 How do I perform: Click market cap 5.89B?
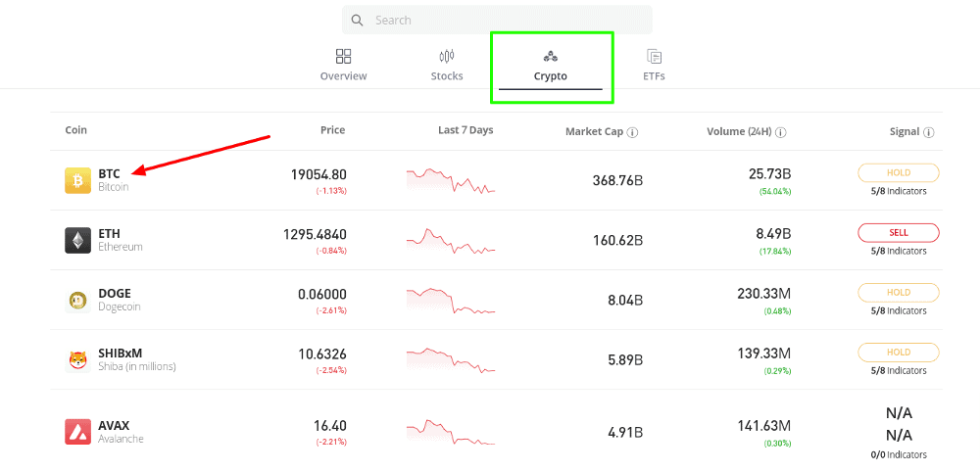(x=625, y=361)
